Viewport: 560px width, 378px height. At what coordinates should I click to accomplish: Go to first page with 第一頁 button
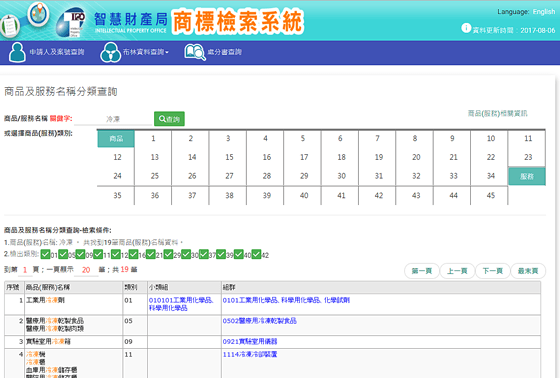(x=421, y=271)
